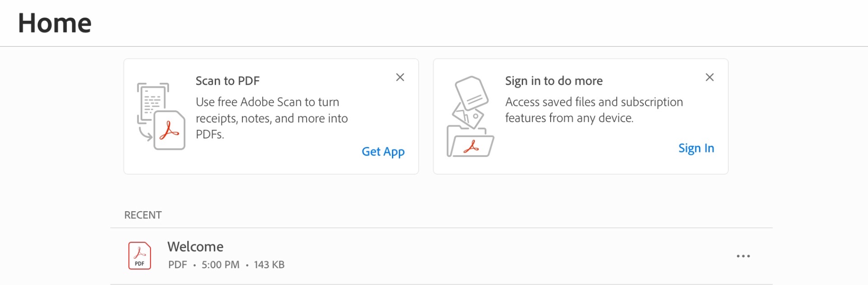Click the Sign in to do more title
868x285 pixels.
tap(554, 81)
